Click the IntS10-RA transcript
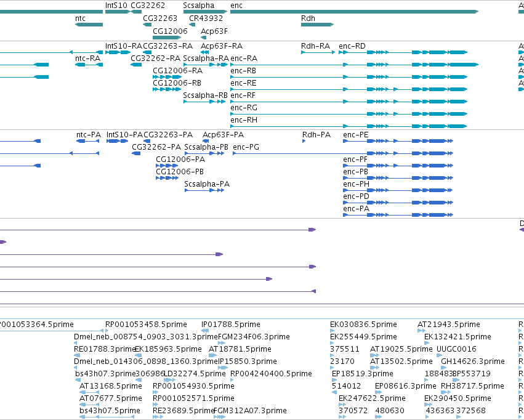 pyautogui.click(x=118, y=52)
